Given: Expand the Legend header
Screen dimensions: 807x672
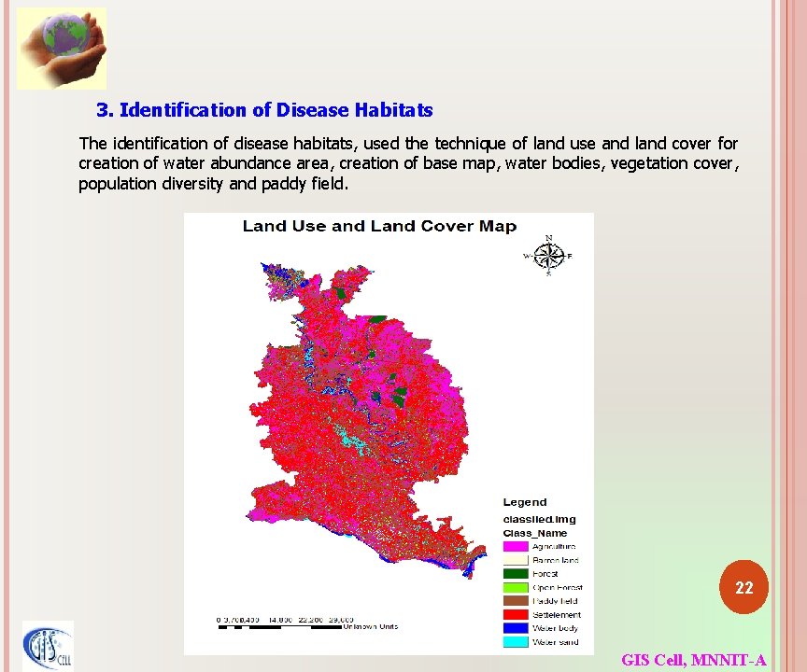Looking at the screenshot, I should [523, 502].
